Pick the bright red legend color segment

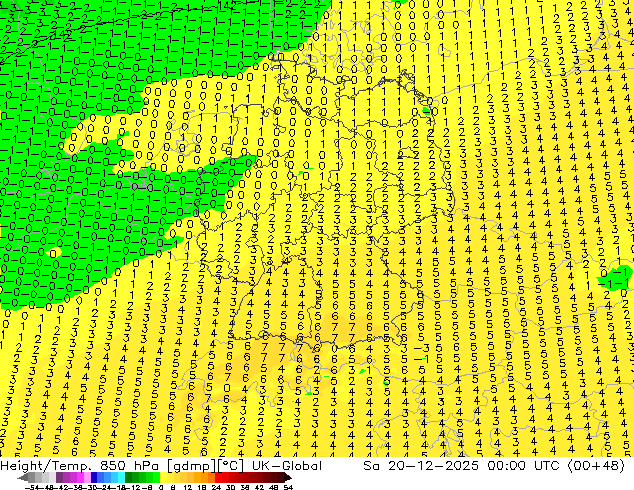pyautogui.click(x=218, y=478)
